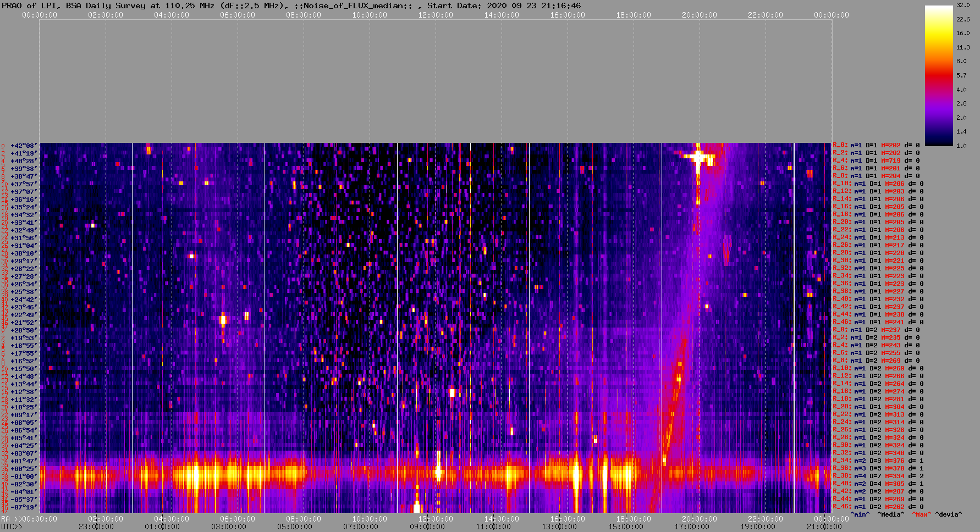
Task: Click the R_20 row with M=304
Action: coord(878,407)
